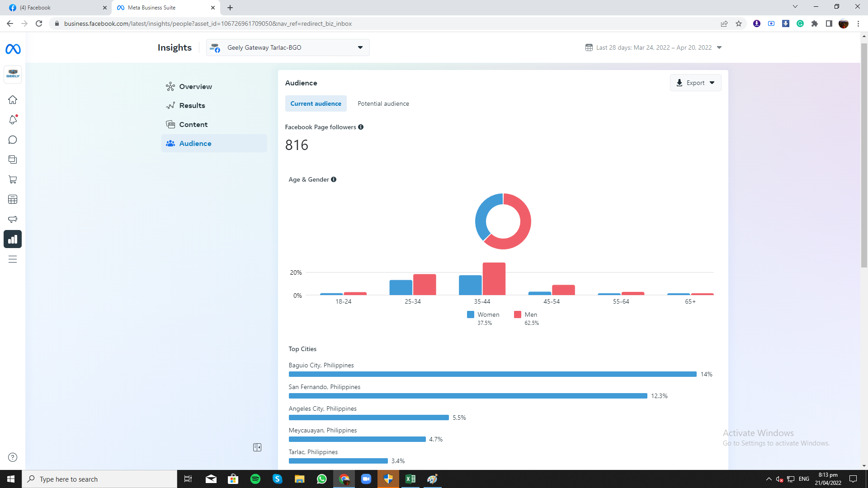This screenshot has width=868, height=488.
Task: Open Planner table icon in sidebar
Action: tap(13, 199)
